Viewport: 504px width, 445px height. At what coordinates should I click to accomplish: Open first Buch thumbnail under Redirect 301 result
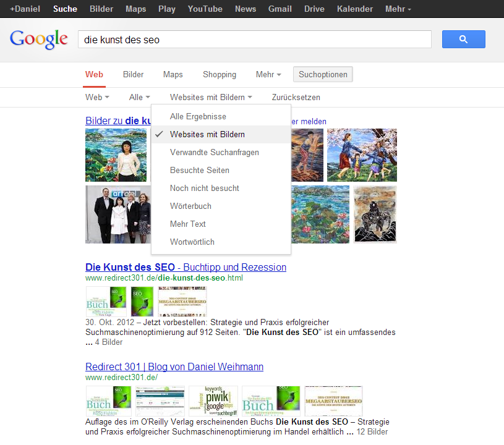[x=109, y=401]
